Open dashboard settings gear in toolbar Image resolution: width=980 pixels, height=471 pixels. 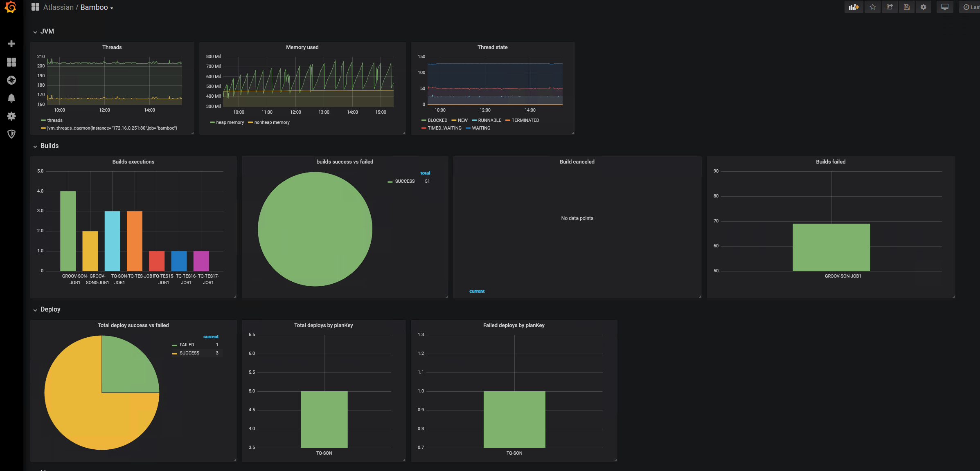(923, 7)
